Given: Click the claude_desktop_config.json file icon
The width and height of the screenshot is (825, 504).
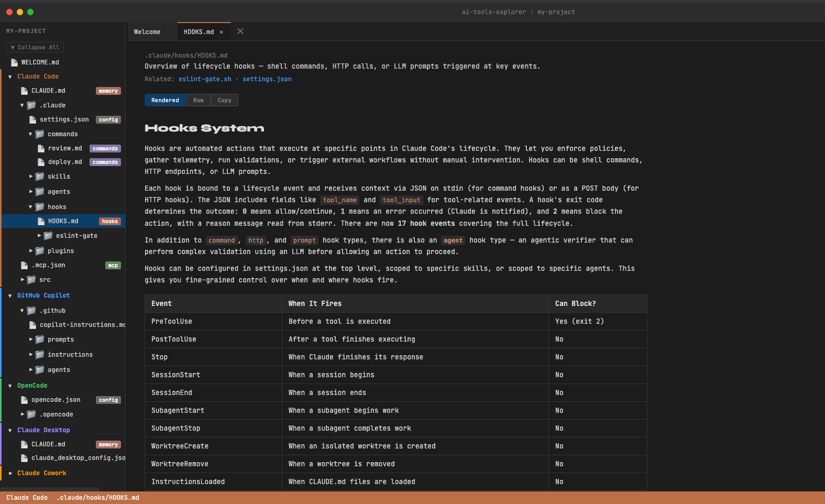Looking at the screenshot, I should [x=24, y=458].
